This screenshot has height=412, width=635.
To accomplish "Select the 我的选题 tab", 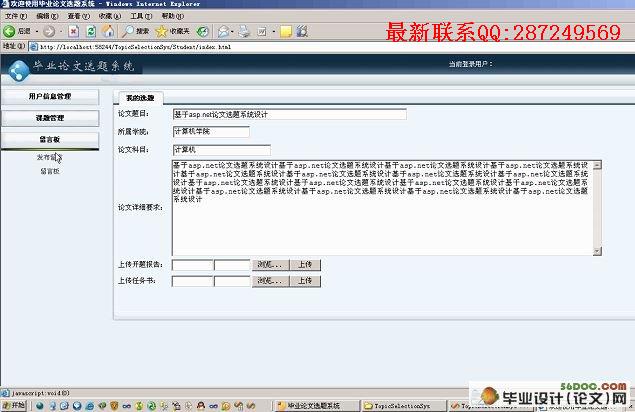I will [x=140, y=98].
